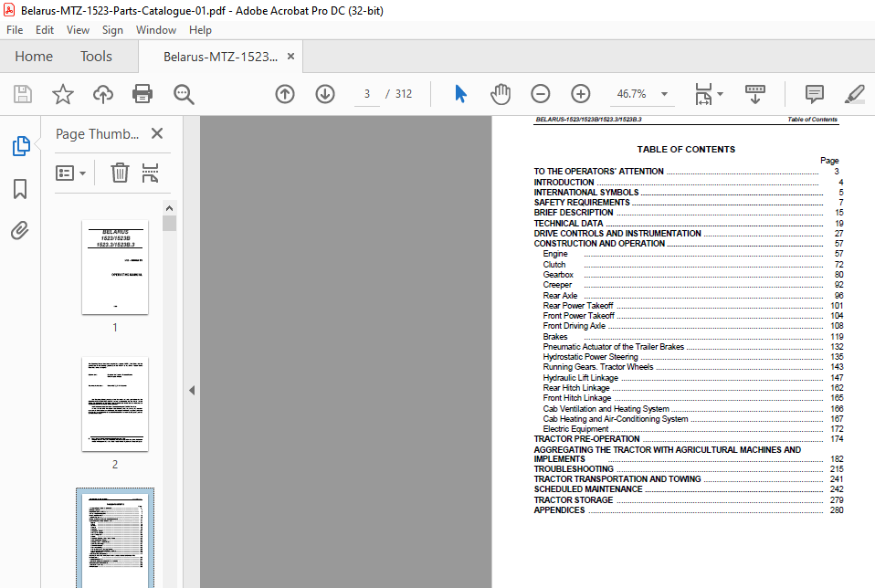Delete selected page thumbnail with trash
Screen dimensions: 875x588
coord(120,173)
